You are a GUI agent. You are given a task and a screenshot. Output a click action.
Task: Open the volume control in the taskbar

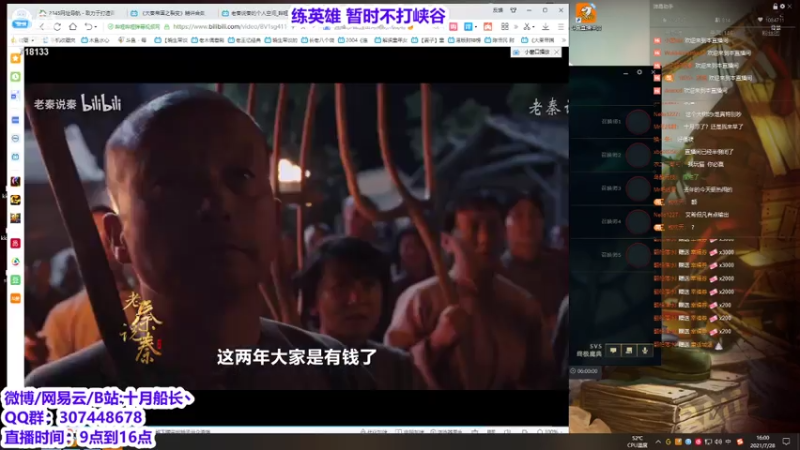point(718,442)
